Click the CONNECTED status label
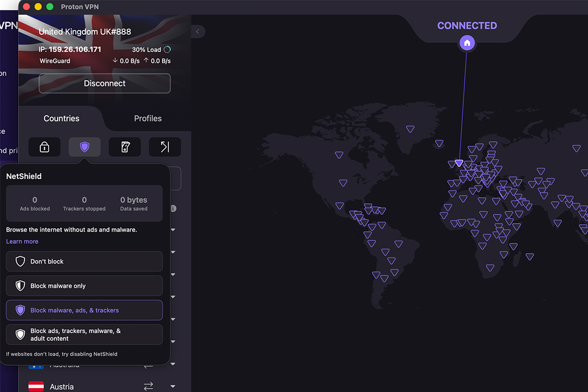Viewport: 588px width, 392px height. pyautogui.click(x=467, y=26)
